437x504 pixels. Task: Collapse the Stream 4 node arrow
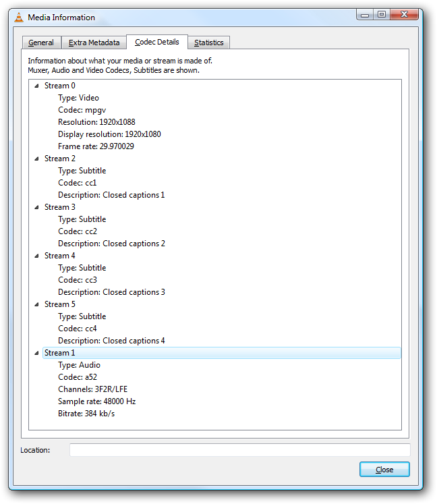coord(36,256)
